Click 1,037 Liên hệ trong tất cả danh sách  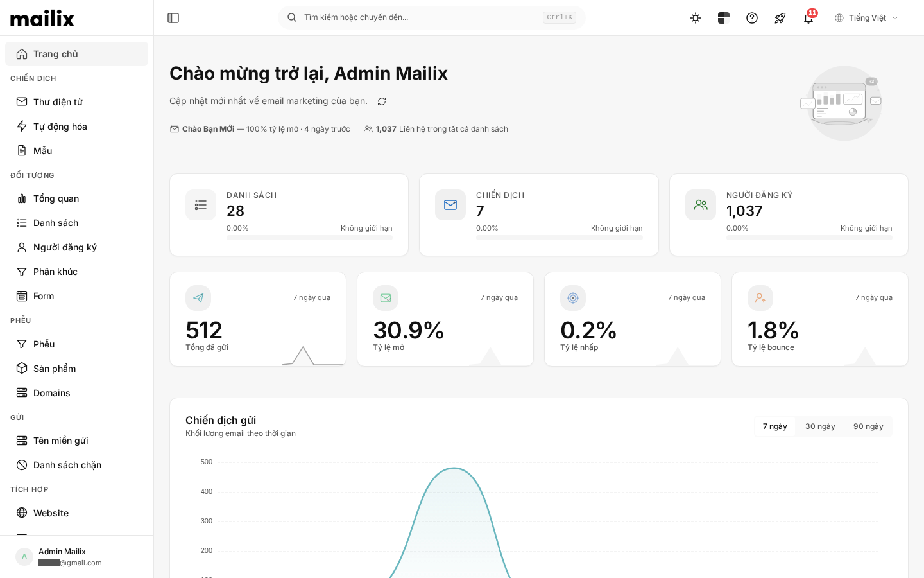tap(436, 129)
